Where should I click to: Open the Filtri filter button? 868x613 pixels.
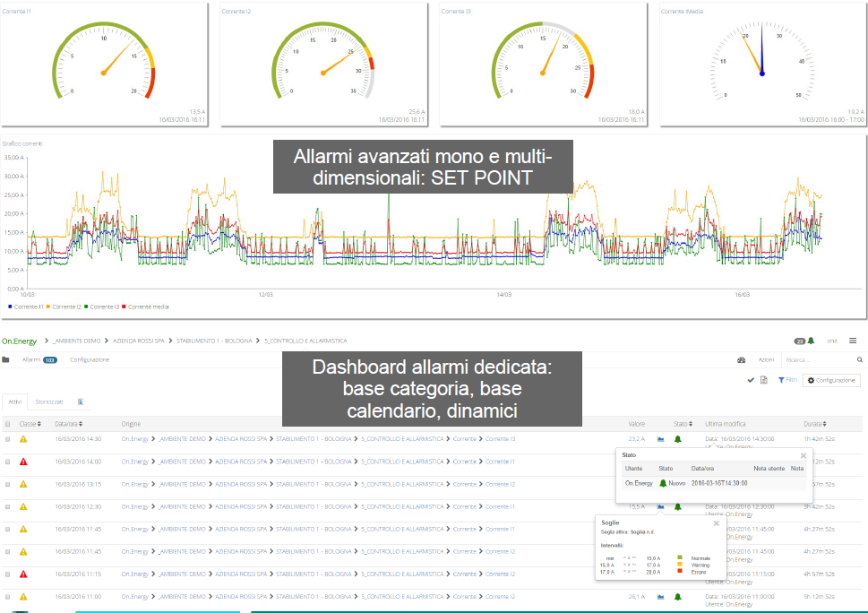click(787, 380)
